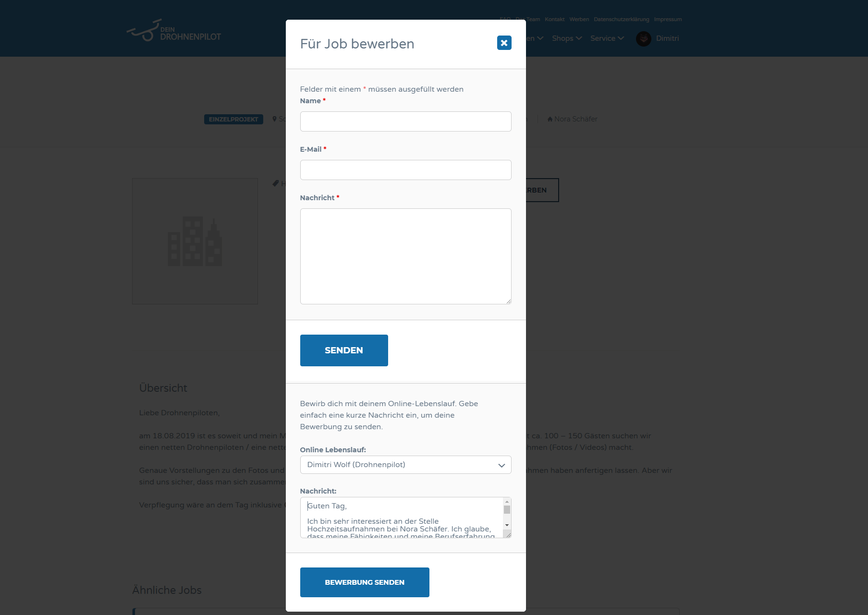The image size is (868, 615).
Task: Open the Impressum link
Action: click(668, 19)
